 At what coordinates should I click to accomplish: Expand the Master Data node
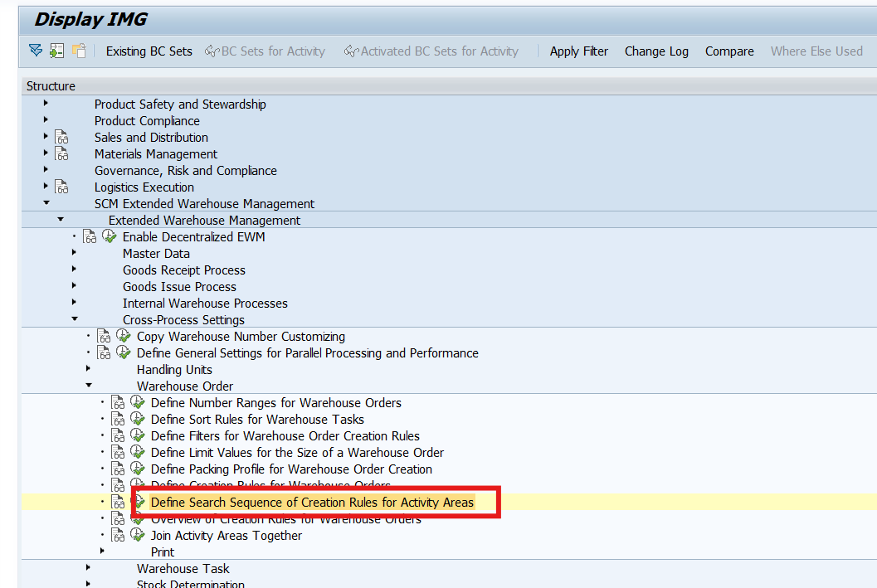click(x=74, y=253)
